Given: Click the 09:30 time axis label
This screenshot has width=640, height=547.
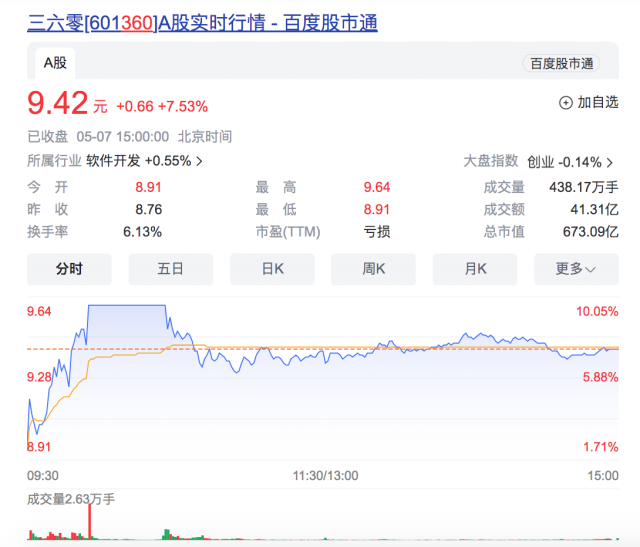Looking at the screenshot, I should pos(43,476).
